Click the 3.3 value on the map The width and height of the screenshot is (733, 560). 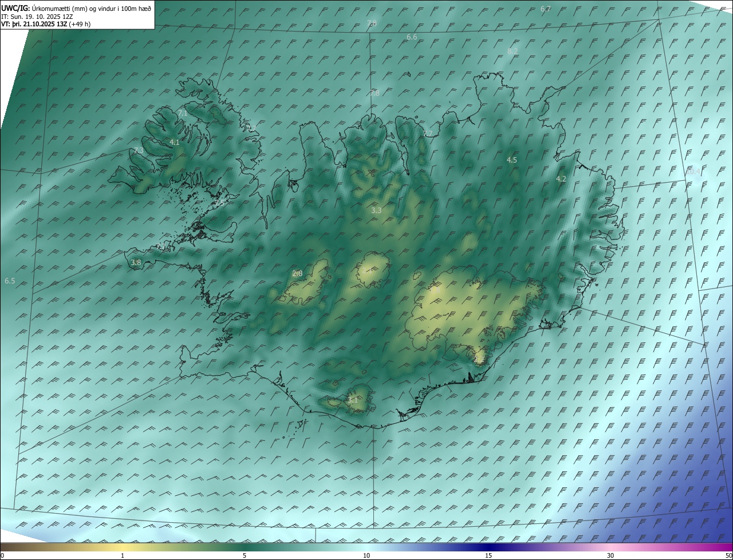click(376, 211)
